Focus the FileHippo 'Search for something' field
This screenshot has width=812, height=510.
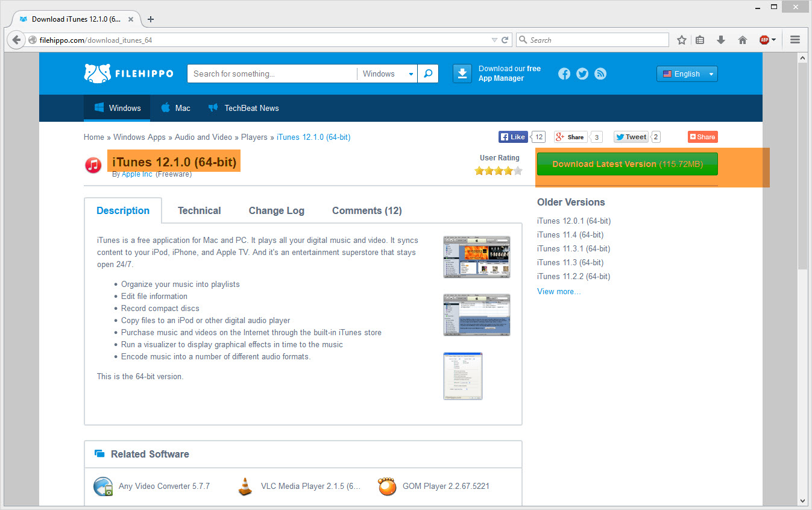[x=272, y=74]
